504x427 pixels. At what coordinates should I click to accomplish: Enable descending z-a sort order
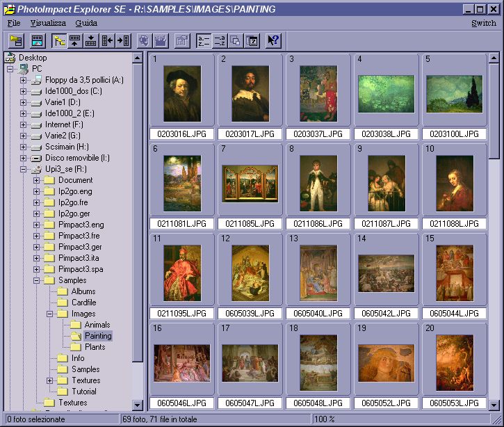click(x=220, y=40)
